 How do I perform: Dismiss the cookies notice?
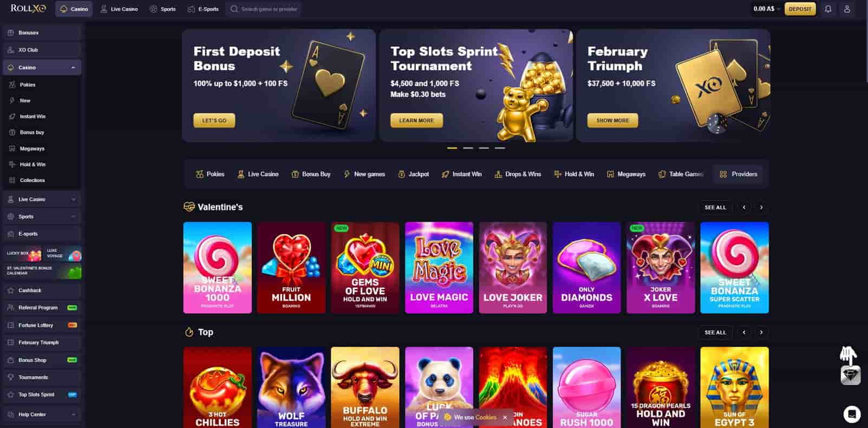coord(505,418)
